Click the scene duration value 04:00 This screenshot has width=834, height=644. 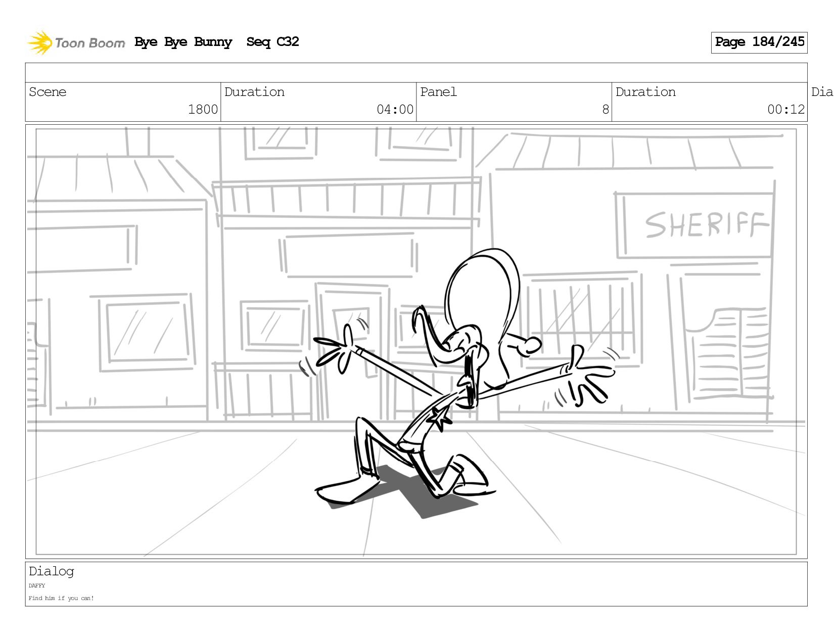click(x=395, y=110)
